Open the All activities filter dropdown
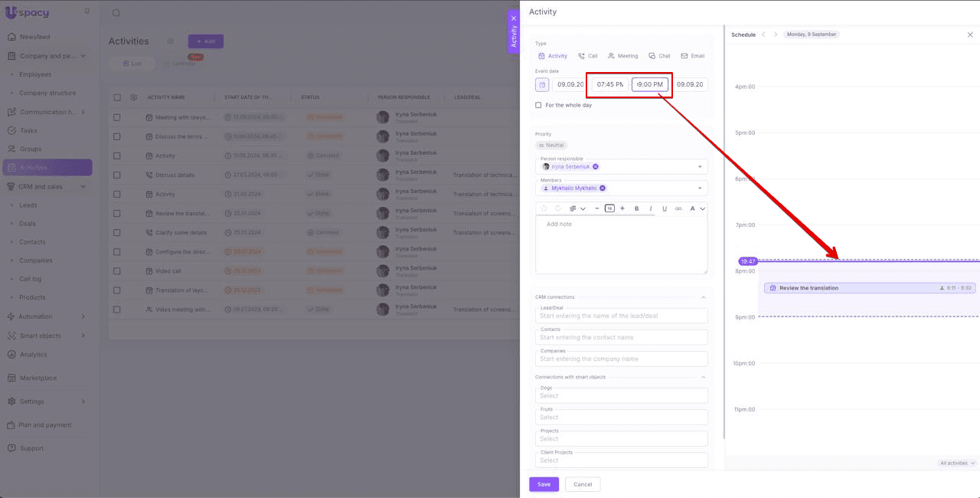This screenshot has height=498, width=980. point(957,463)
